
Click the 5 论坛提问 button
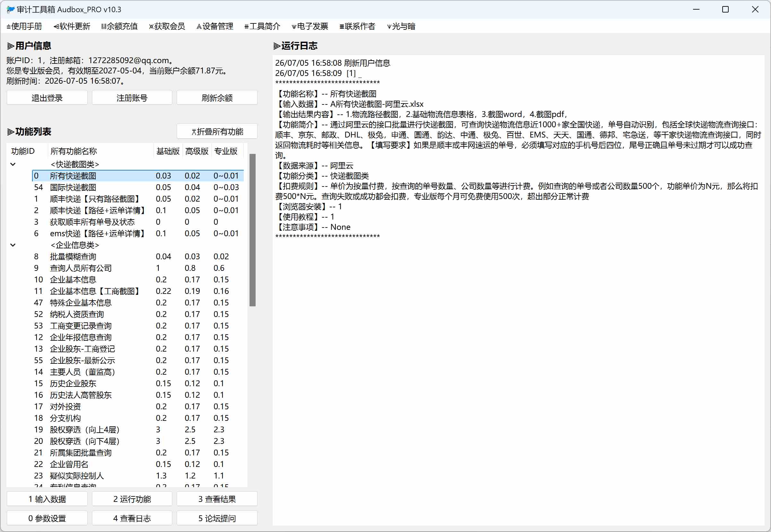217,518
